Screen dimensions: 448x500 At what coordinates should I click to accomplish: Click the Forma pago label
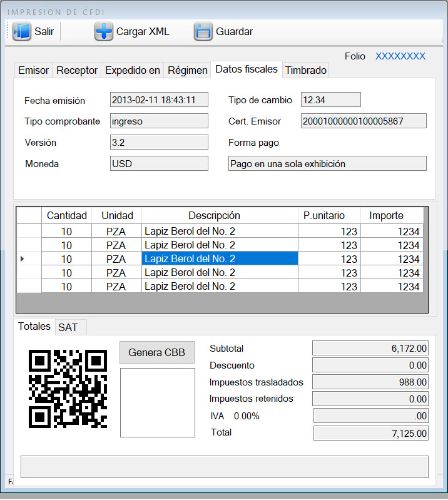point(254,143)
